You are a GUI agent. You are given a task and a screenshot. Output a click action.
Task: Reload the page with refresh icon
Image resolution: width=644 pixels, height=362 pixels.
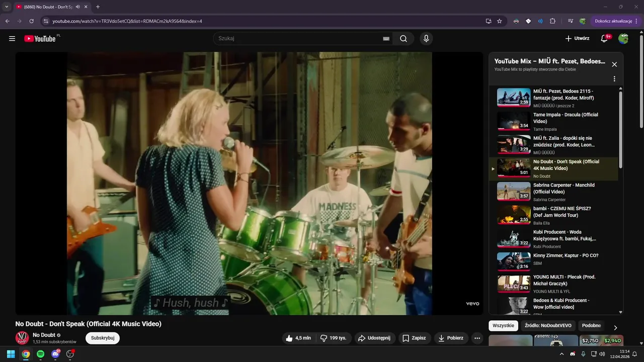tap(31, 21)
